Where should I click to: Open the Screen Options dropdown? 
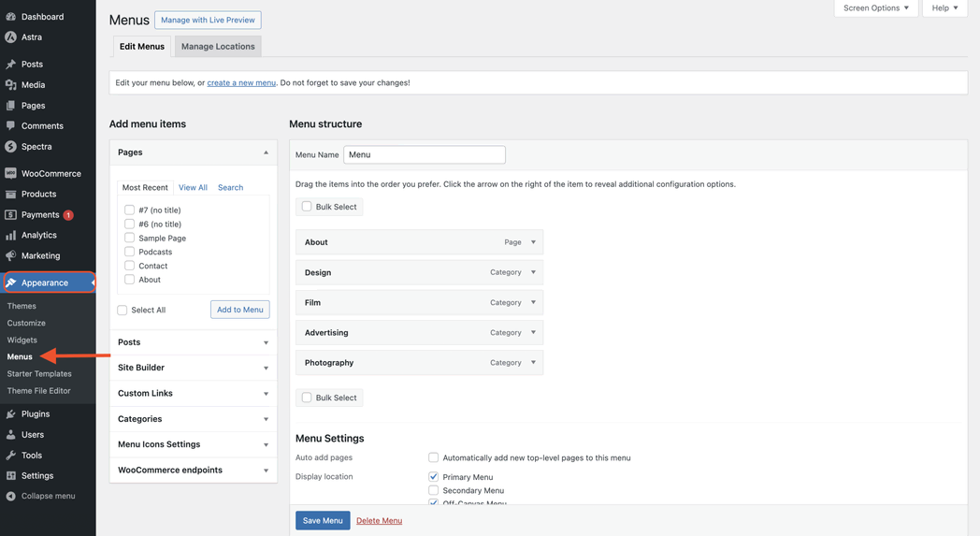point(875,8)
